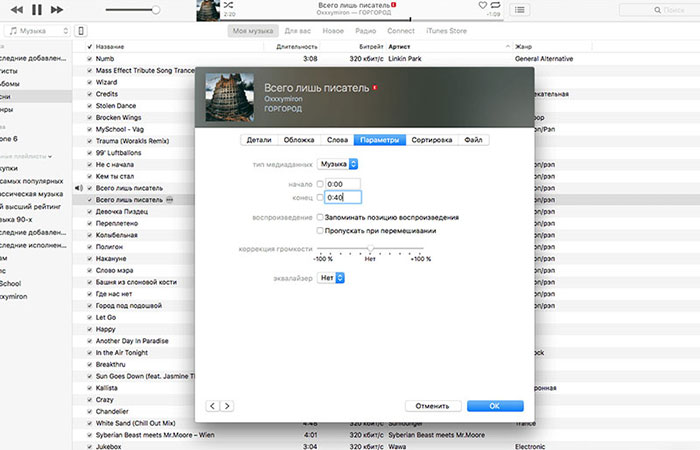
Task: Switch to Для вас tab
Action: click(298, 31)
